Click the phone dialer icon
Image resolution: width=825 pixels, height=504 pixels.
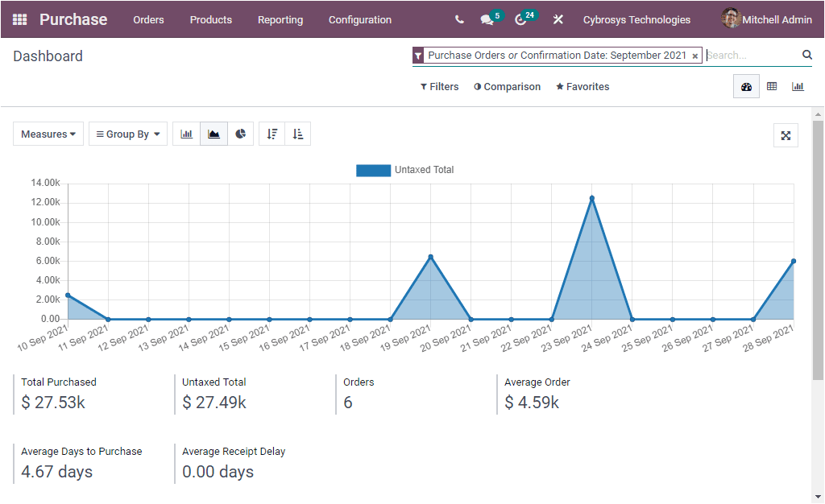(458, 19)
